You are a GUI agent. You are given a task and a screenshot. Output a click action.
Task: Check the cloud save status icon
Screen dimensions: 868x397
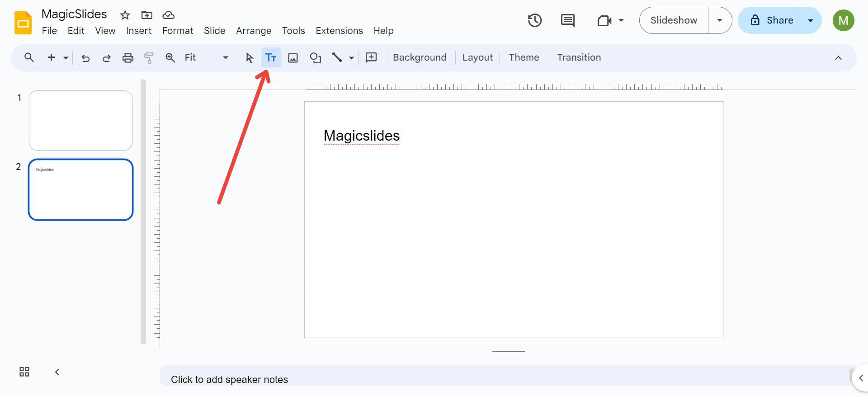click(168, 15)
